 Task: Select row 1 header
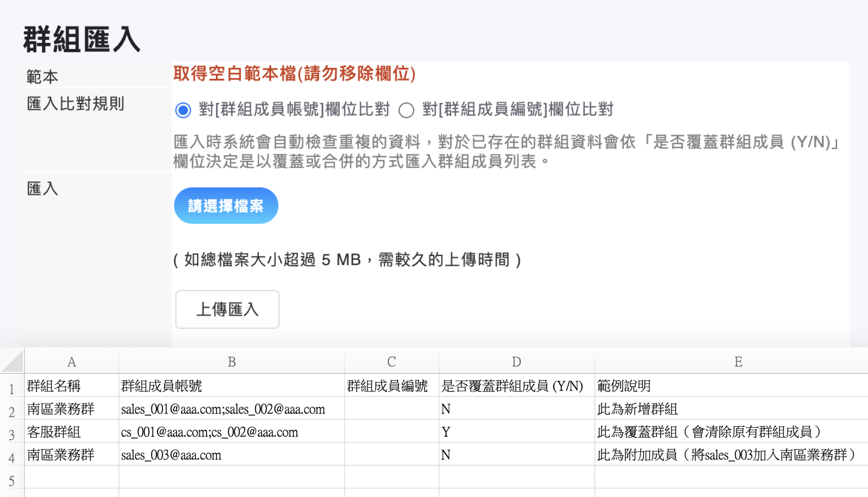pos(12,389)
